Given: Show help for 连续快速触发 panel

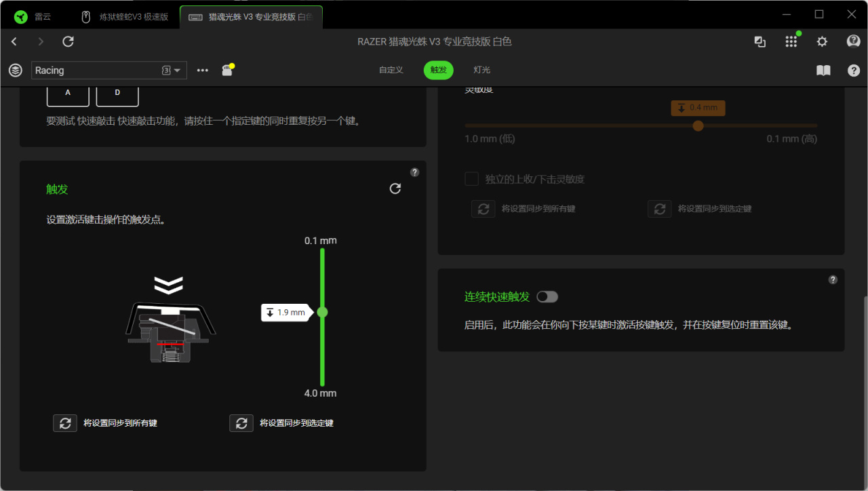Looking at the screenshot, I should point(833,279).
